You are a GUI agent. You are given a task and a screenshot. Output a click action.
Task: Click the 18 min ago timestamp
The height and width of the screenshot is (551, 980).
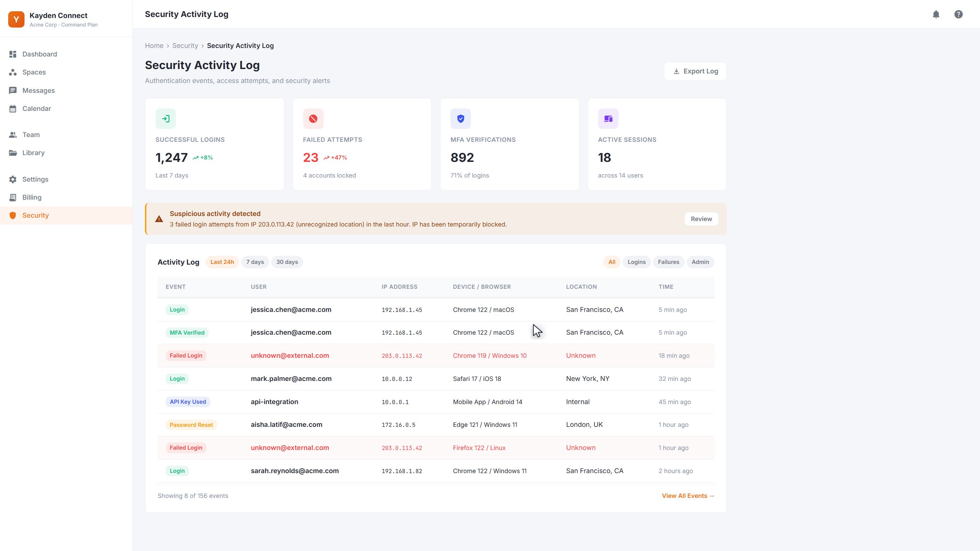click(x=674, y=356)
